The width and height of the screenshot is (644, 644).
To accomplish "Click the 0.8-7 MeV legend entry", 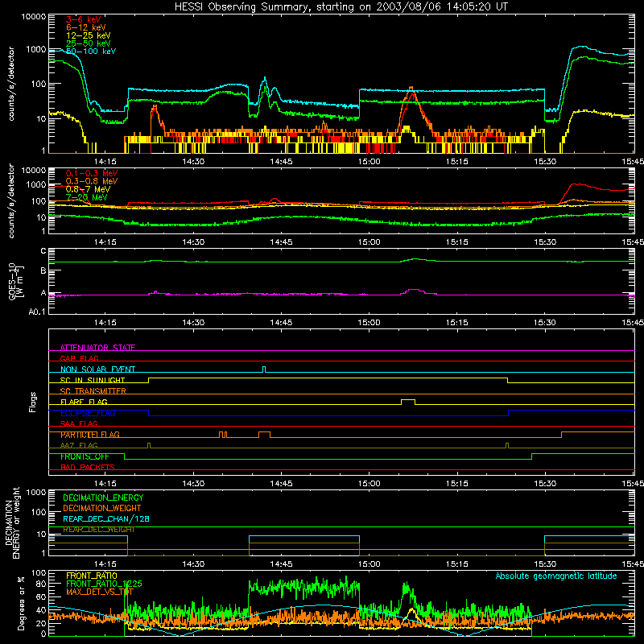I will coord(88,189).
